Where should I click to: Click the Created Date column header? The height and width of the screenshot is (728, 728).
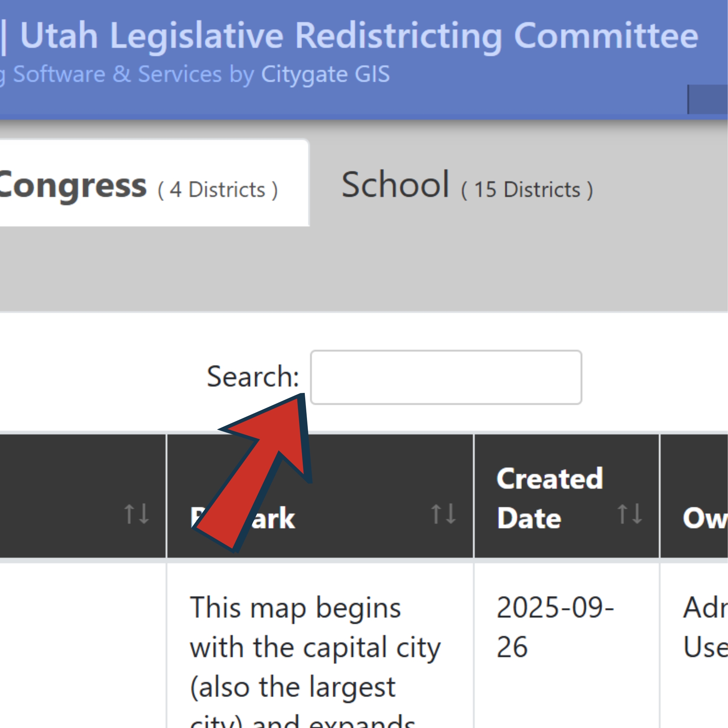[549, 498]
